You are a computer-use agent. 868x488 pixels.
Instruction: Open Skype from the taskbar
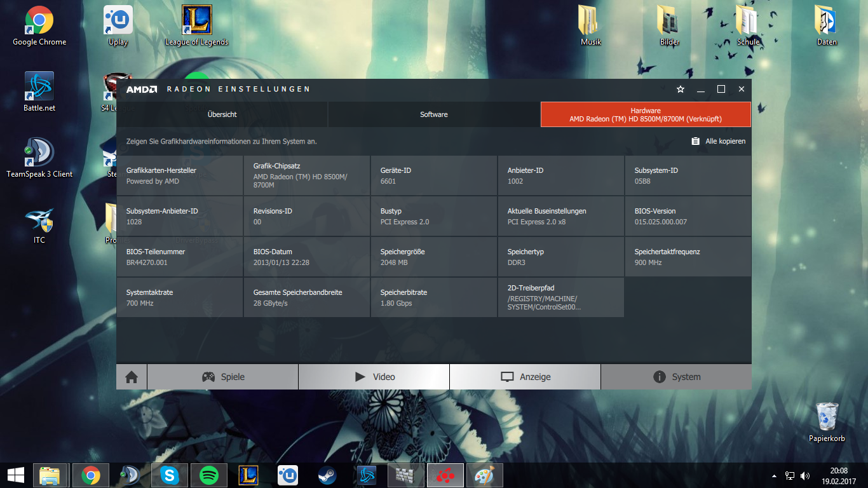click(170, 475)
